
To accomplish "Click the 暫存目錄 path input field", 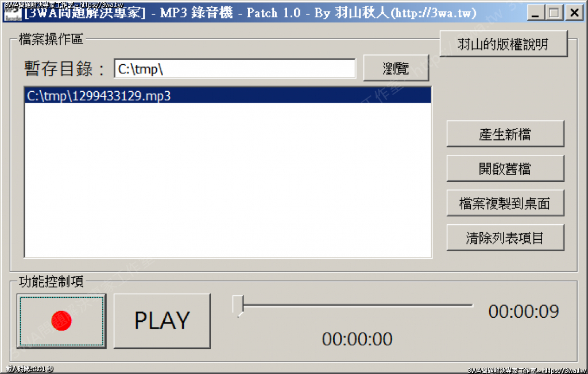I will tap(235, 69).
